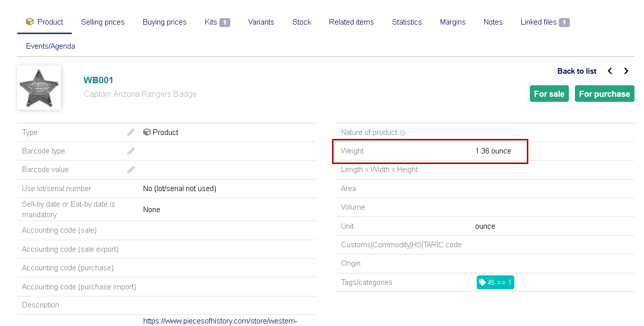View the Statistics tab
The width and height of the screenshot is (644, 326).
[x=407, y=22]
